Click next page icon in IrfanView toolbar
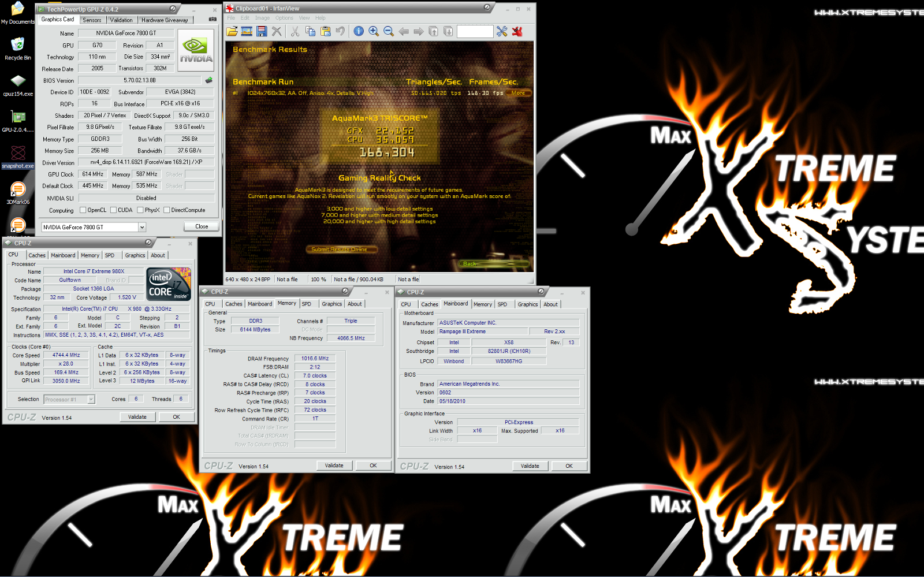 click(448, 31)
